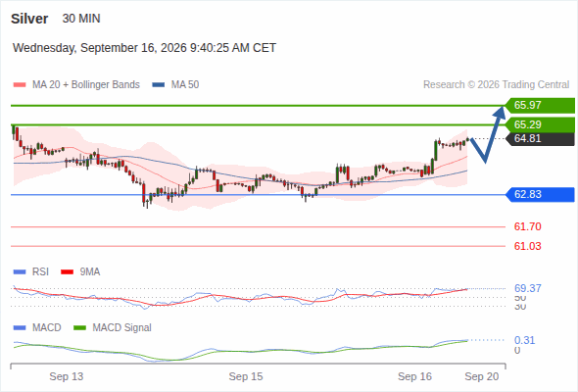Select the 65.29 resistance price tag
This screenshot has height=392, width=578.
540,124
